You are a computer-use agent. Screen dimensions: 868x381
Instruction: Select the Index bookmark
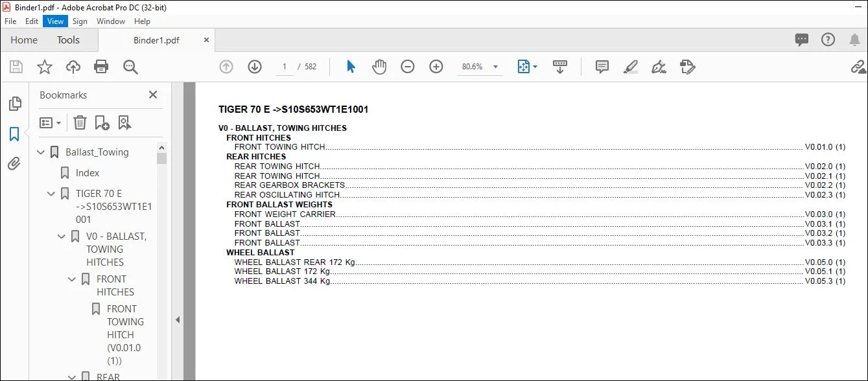tap(88, 173)
